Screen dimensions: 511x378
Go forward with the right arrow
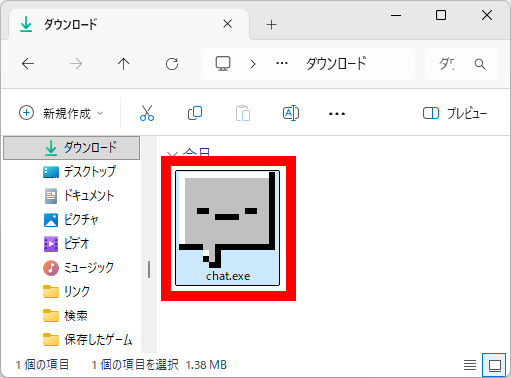tap(76, 63)
